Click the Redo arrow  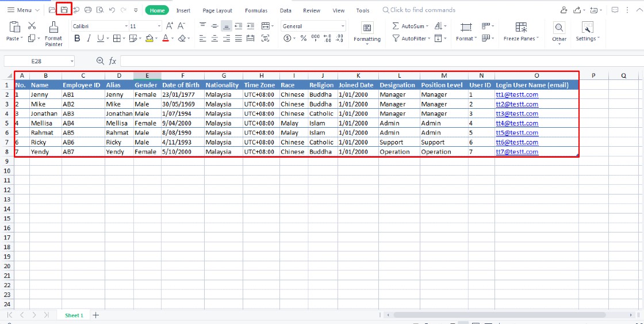click(123, 10)
